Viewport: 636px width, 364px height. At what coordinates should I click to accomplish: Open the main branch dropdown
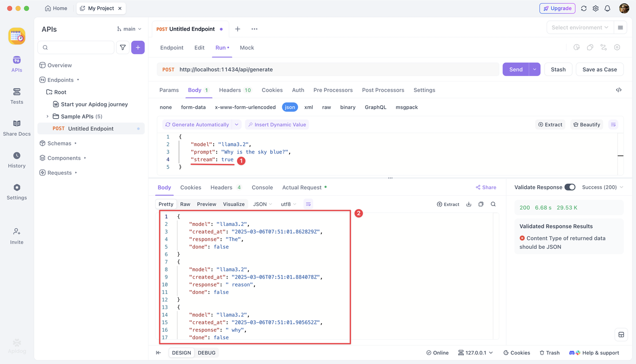pyautogui.click(x=129, y=29)
